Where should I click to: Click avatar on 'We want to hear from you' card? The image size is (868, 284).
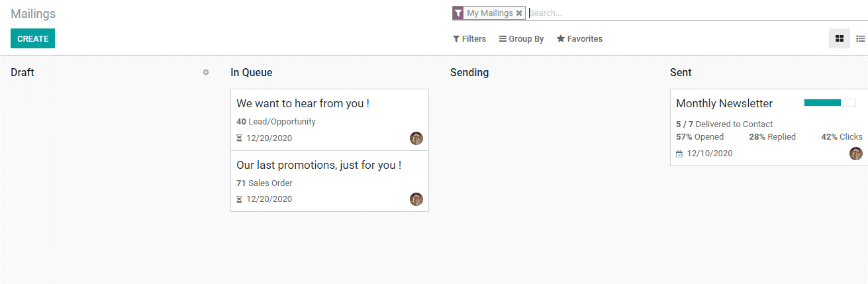(416, 138)
